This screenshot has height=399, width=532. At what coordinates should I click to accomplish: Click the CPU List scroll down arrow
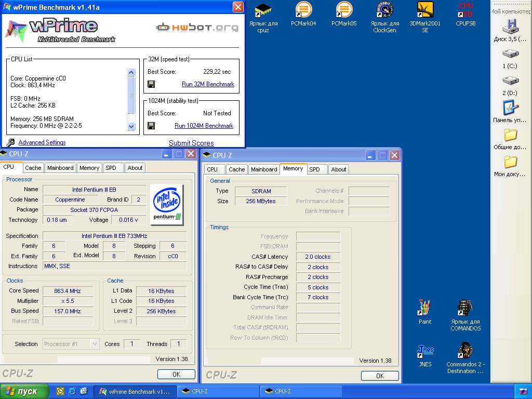131,126
